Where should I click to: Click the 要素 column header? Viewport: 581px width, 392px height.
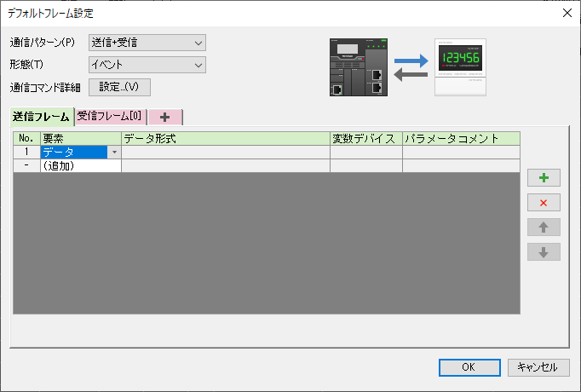click(81, 138)
